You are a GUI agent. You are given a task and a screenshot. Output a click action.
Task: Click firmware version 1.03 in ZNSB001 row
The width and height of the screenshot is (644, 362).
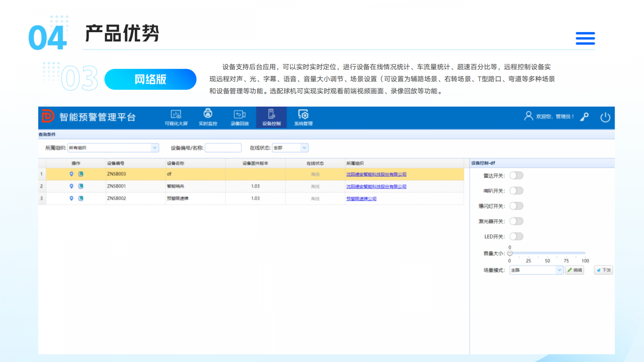255,186
